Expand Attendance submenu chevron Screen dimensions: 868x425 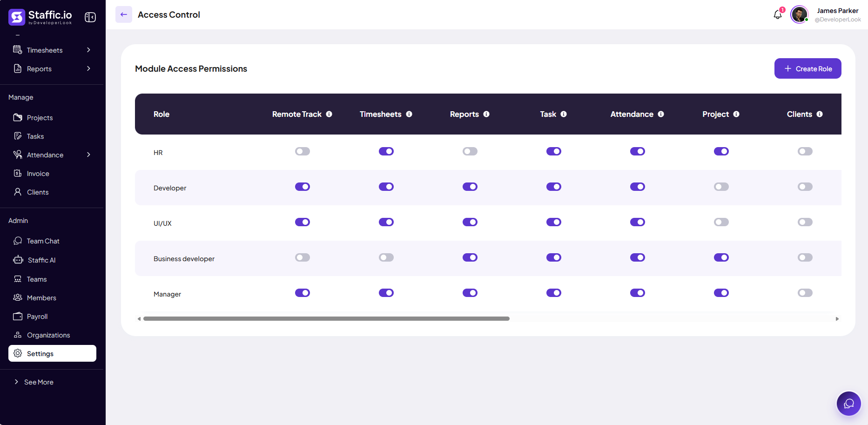point(88,155)
